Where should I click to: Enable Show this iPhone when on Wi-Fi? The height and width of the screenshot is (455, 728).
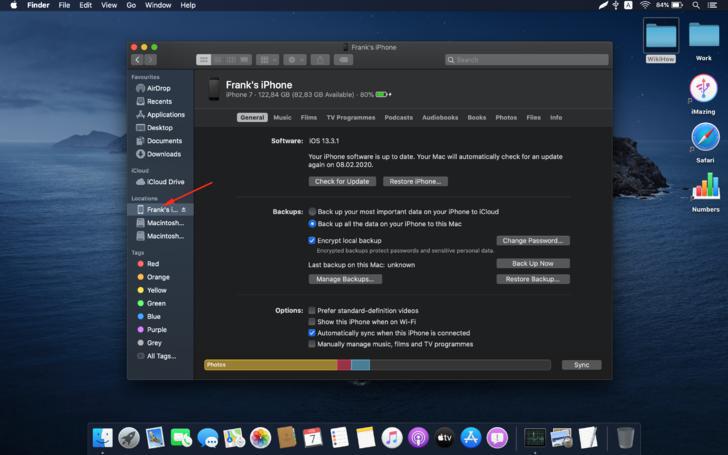(x=312, y=322)
